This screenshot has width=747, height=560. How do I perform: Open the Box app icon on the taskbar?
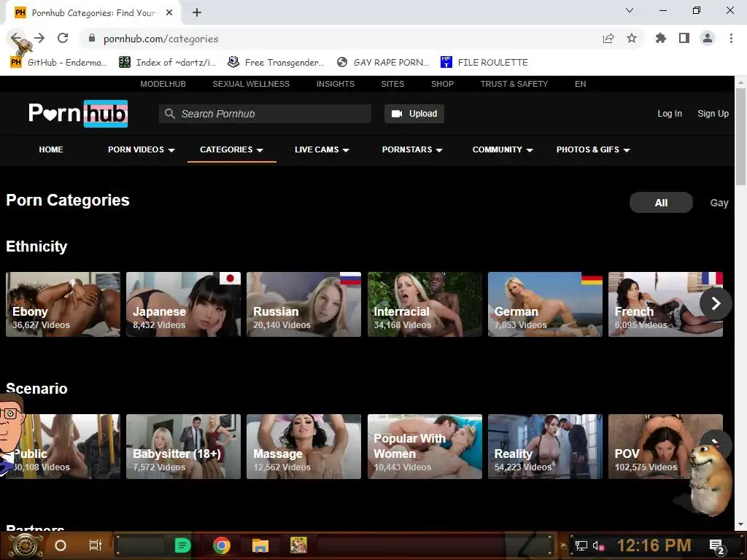(x=298, y=545)
